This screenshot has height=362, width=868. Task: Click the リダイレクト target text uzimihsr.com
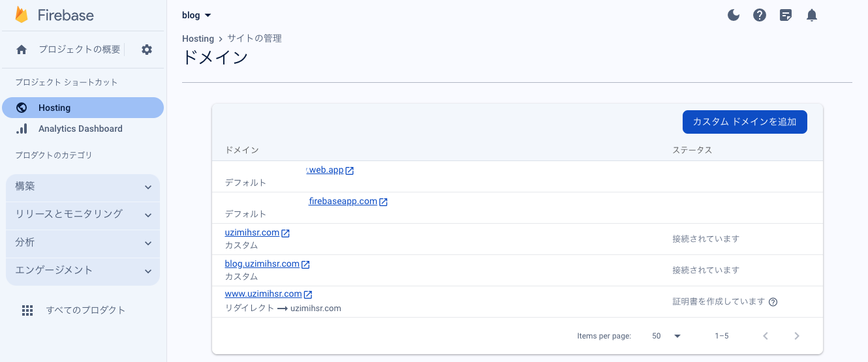(x=316, y=309)
